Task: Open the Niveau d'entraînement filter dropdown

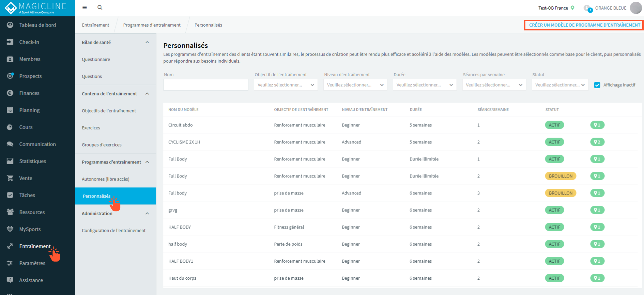Action: (x=355, y=85)
